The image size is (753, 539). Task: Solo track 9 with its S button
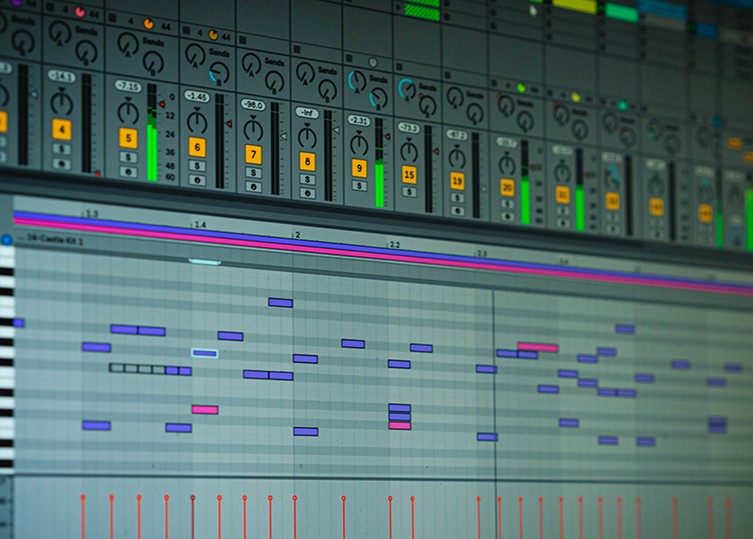(x=359, y=185)
